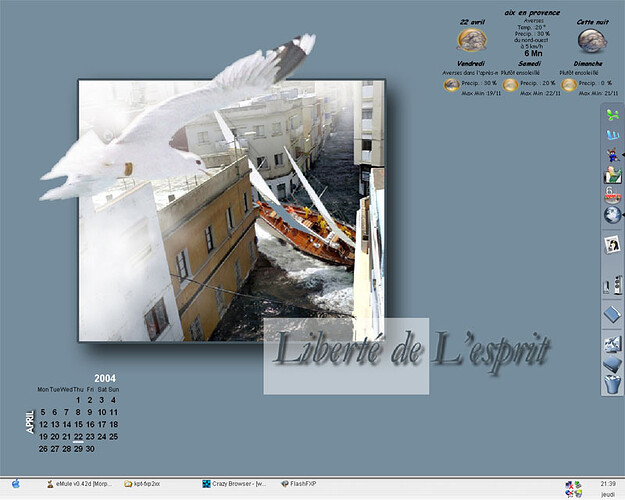Click the Dimanche forecast icon
625x500 pixels.
pyautogui.click(x=569, y=86)
